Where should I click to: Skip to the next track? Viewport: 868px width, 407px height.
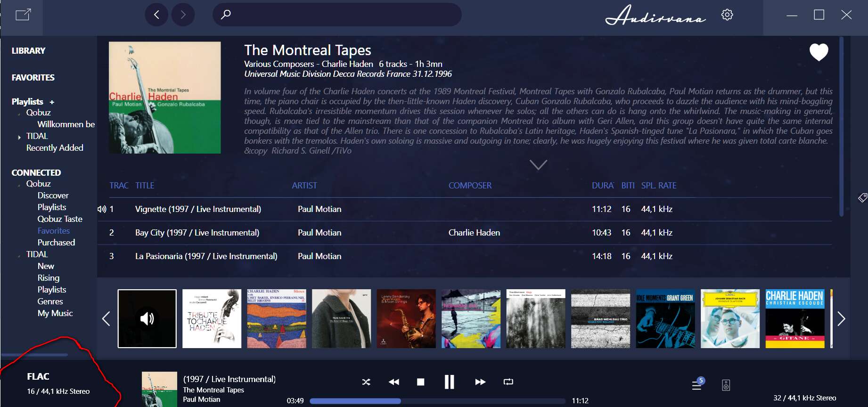[x=480, y=382]
